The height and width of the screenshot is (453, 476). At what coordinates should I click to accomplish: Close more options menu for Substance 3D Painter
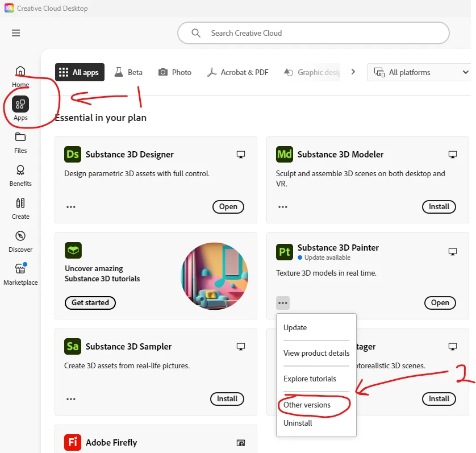pos(283,303)
